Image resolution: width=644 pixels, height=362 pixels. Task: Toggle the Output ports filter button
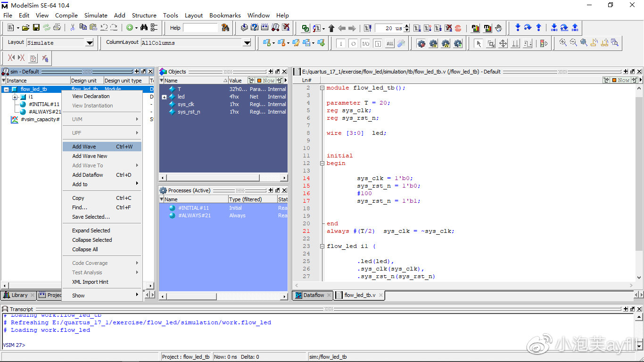coord(353,44)
